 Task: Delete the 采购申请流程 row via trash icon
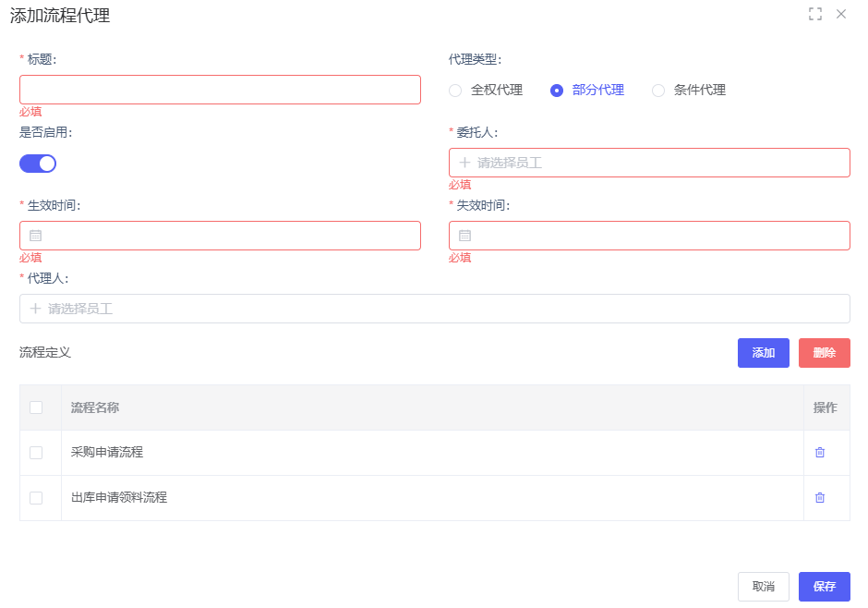(820, 453)
